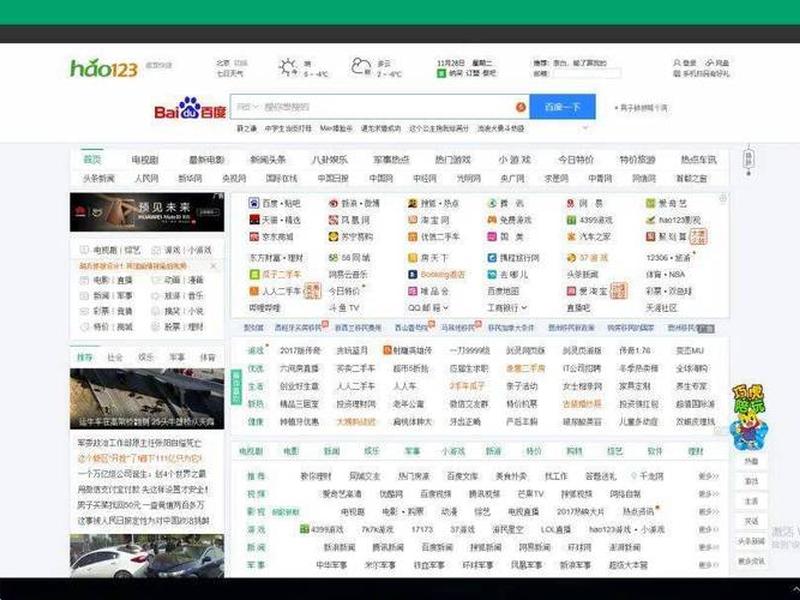Click the mailbox input field at top

[x=587, y=73]
